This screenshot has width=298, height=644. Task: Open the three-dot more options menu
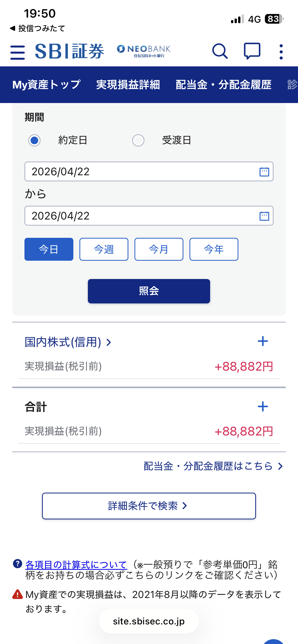point(281,52)
